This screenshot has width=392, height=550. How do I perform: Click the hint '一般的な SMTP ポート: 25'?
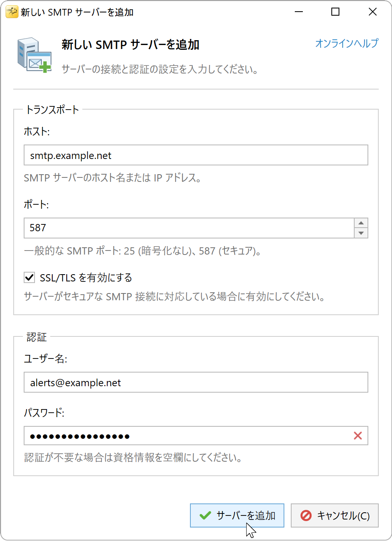pyautogui.click(x=80, y=251)
